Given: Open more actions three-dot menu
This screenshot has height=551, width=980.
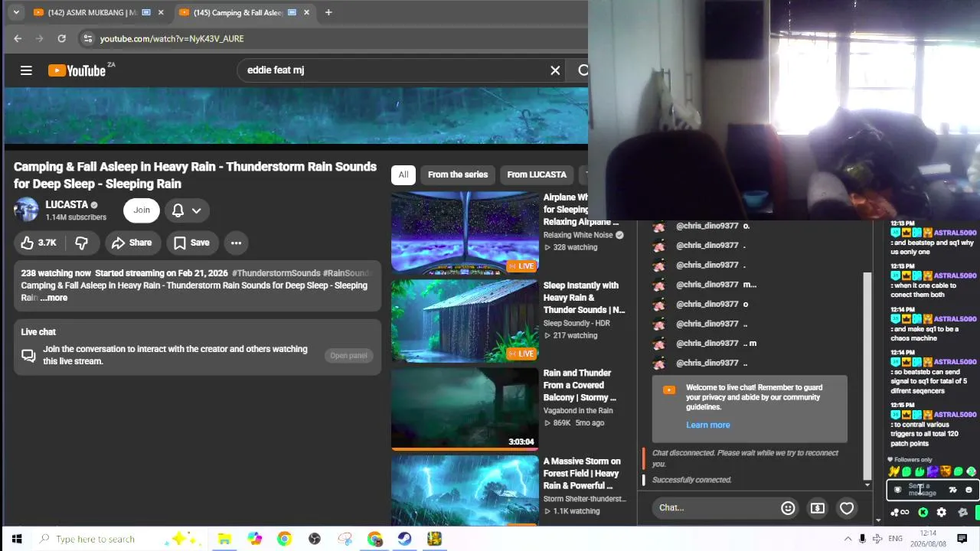Looking at the screenshot, I should (236, 243).
